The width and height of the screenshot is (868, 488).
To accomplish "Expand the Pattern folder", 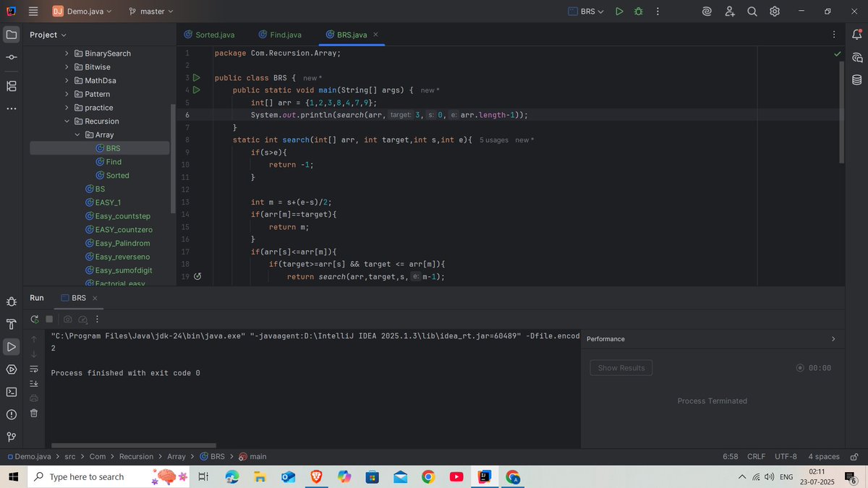I will 67,94.
